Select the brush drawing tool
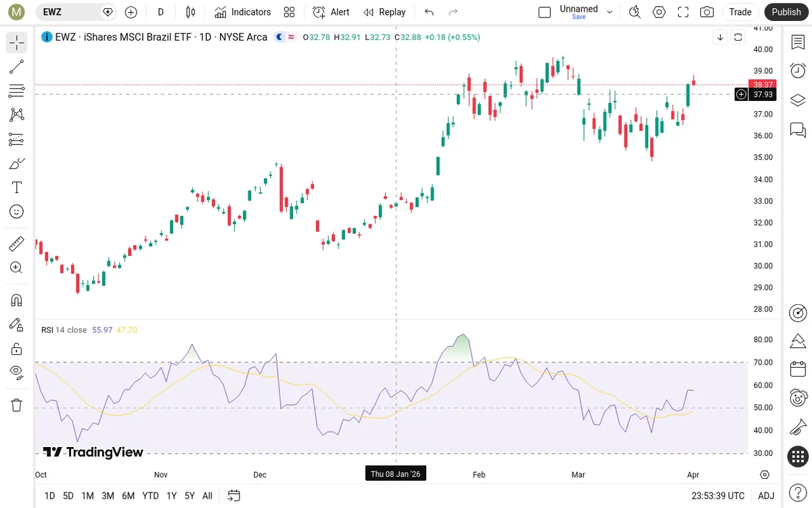Screen dimensions: 812x508 coord(17,163)
